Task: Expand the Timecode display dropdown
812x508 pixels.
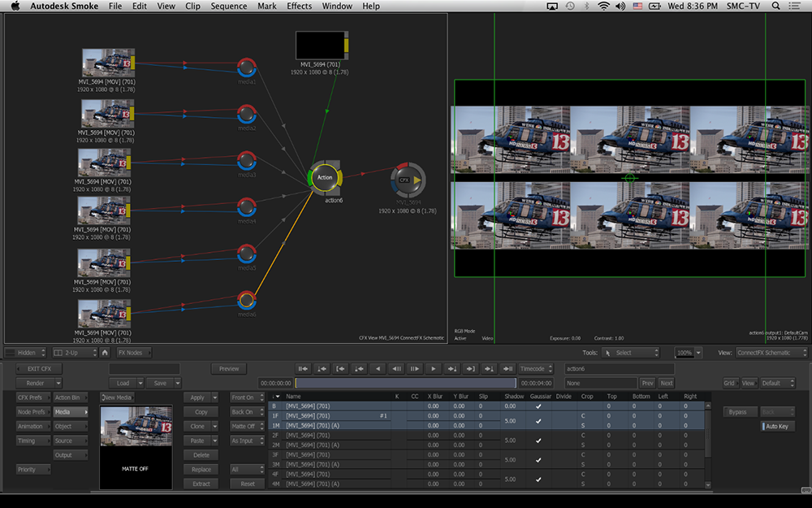Action: 537,368
